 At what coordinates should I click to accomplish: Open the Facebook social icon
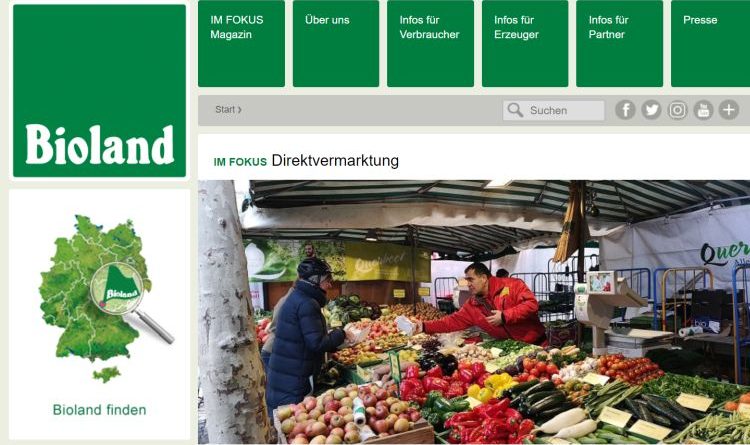pos(625,110)
